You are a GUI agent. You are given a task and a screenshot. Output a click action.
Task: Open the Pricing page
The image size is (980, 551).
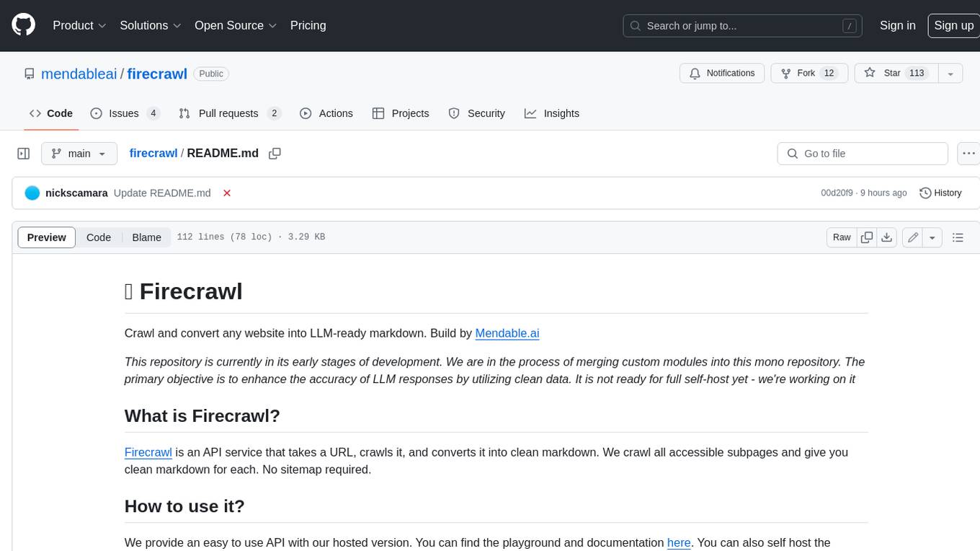[308, 25]
